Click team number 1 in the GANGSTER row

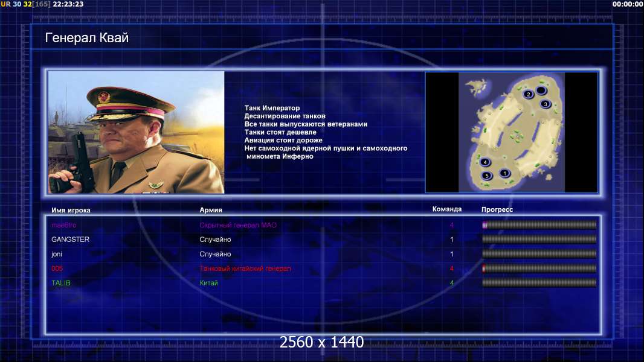(452, 240)
